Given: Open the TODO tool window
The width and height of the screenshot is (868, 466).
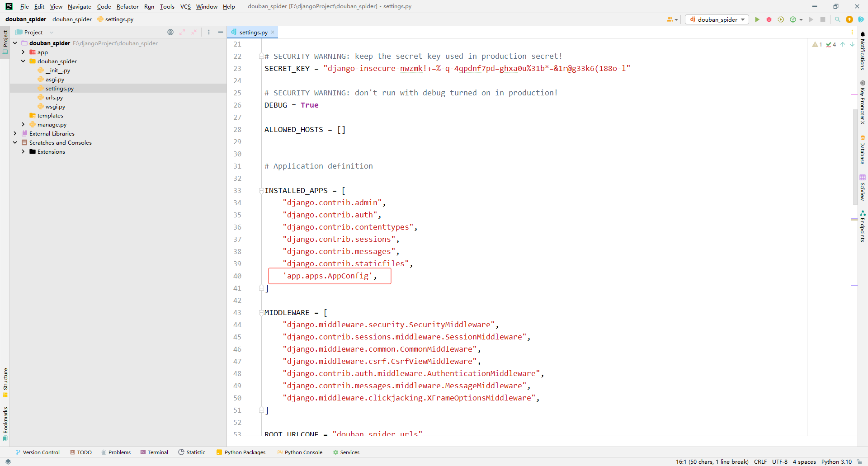Looking at the screenshot, I should 81,452.
